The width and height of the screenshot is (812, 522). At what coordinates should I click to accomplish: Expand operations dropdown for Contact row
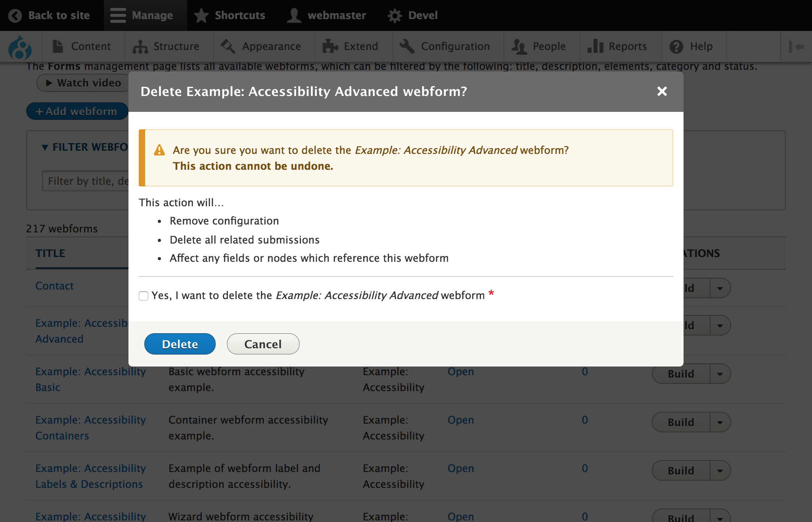pos(720,288)
